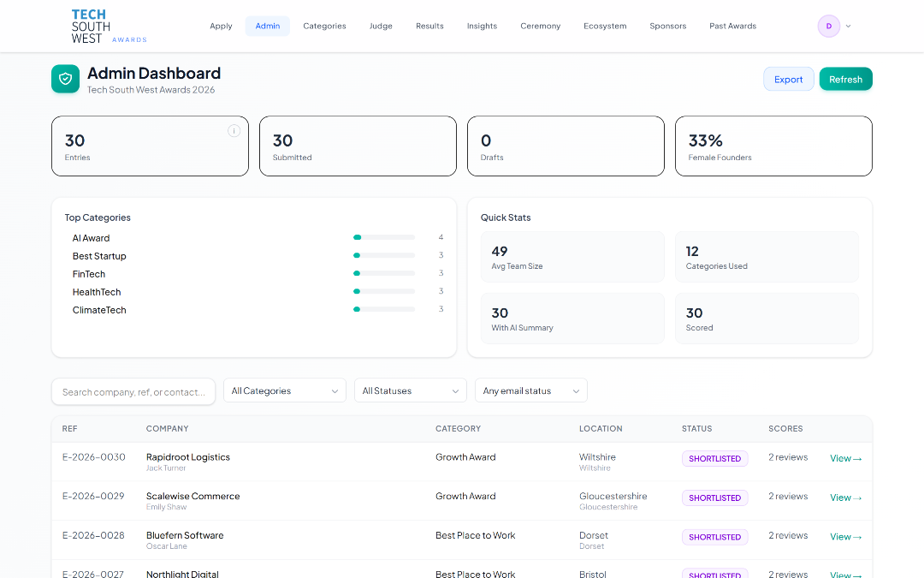This screenshot has width=924, height=578.
Task: Open the Judge page
Action: [381, 26]
